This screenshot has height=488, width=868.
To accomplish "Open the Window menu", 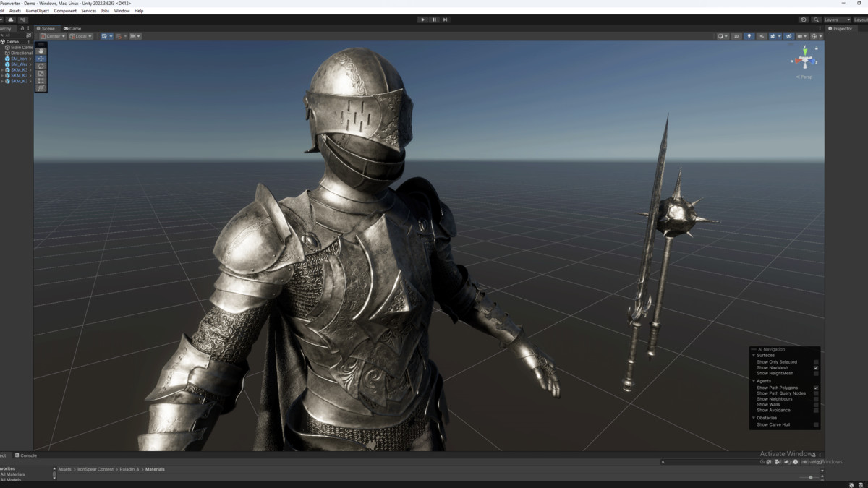I will click(x=122, y=11).
